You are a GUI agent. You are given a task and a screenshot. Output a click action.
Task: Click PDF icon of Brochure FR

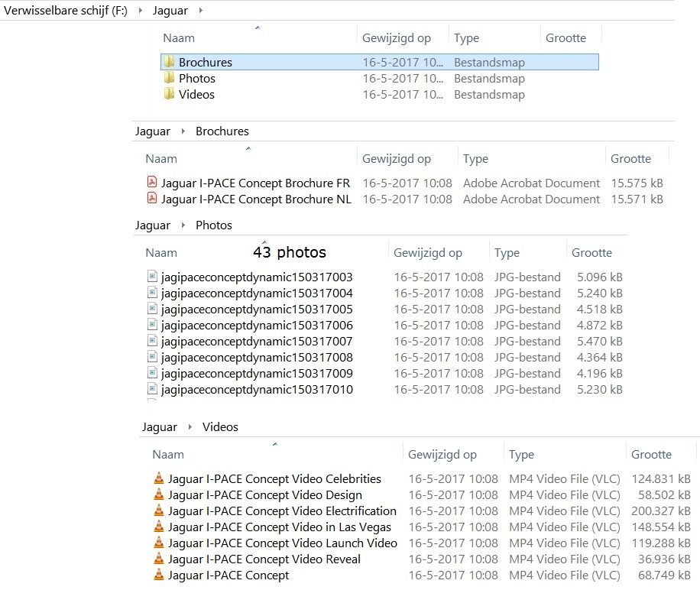[x=152, y=182]
